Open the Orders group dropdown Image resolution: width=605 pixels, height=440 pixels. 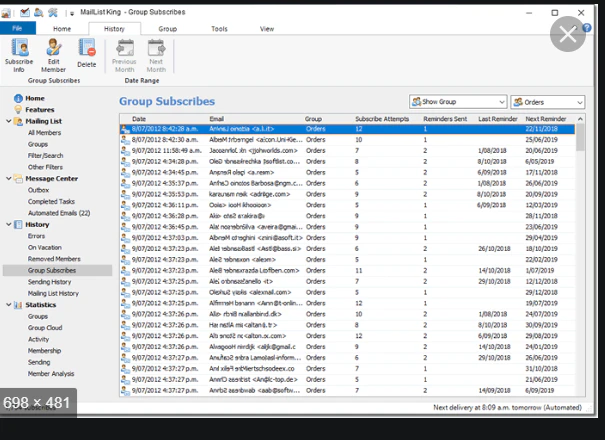[x=547, y=102]
